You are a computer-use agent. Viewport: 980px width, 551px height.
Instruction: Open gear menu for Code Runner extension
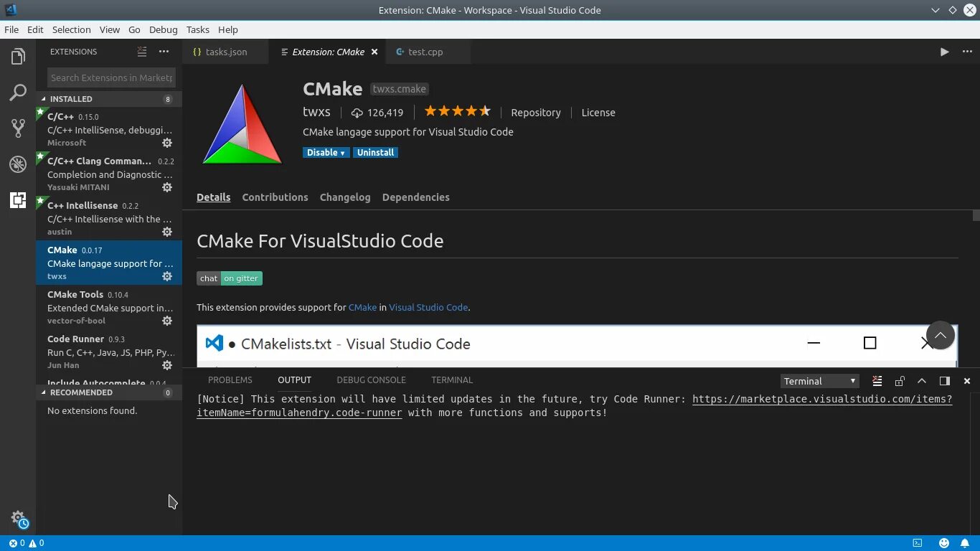tap(167, 365)
